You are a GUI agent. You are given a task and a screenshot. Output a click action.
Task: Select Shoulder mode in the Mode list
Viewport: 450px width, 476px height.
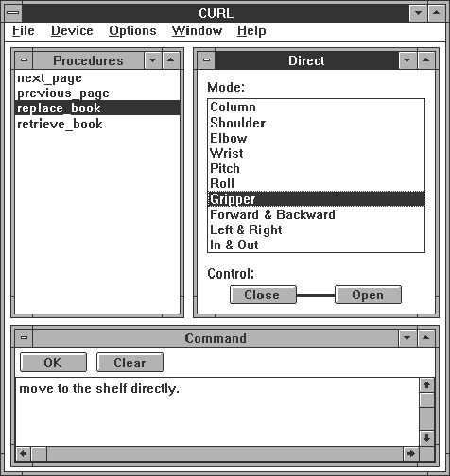point(316,123)
